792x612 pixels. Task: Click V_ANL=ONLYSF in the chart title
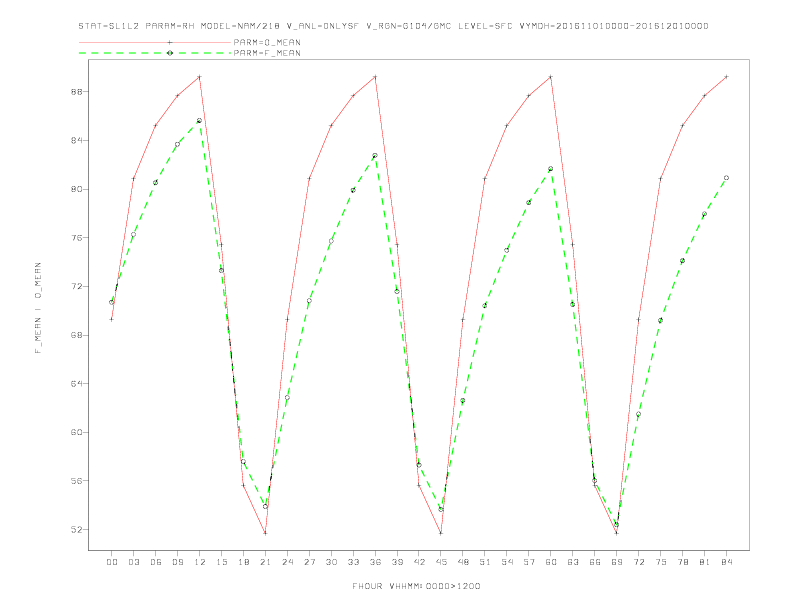coord(323,26)
